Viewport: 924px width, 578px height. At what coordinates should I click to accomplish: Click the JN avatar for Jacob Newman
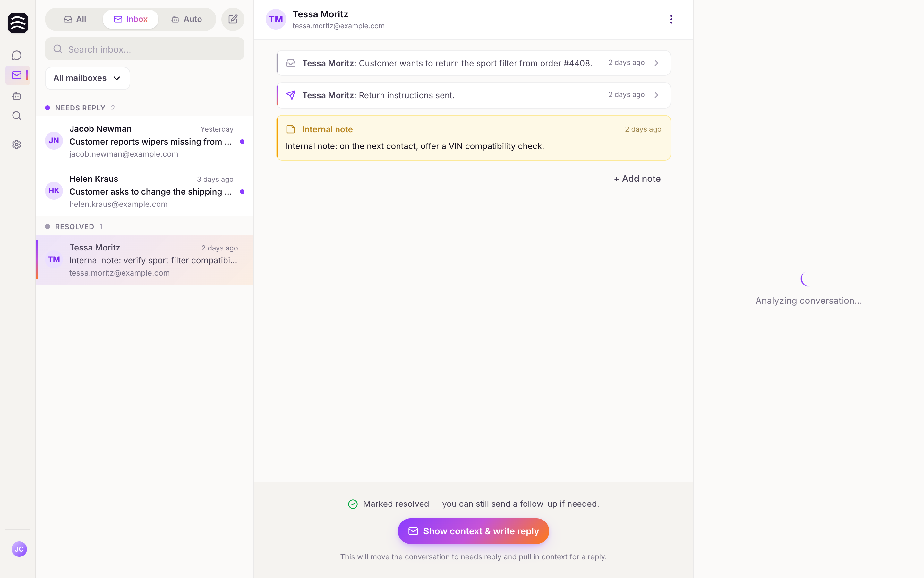54,141
